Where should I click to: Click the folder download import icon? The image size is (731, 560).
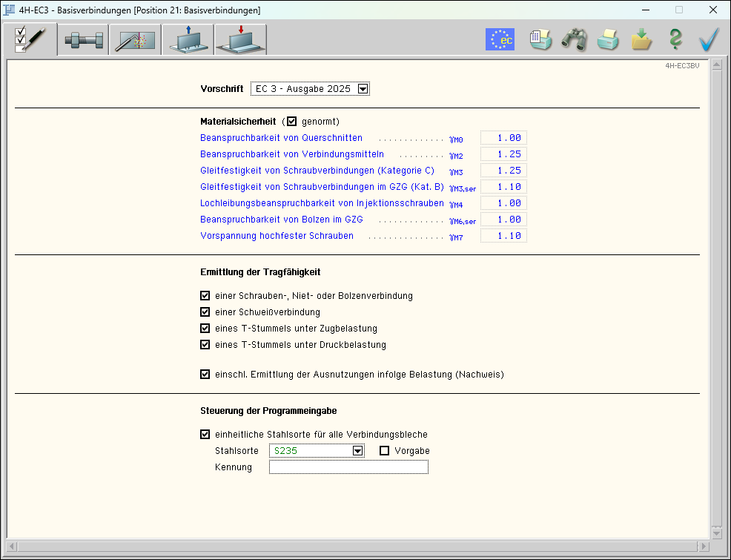(641, 39)
